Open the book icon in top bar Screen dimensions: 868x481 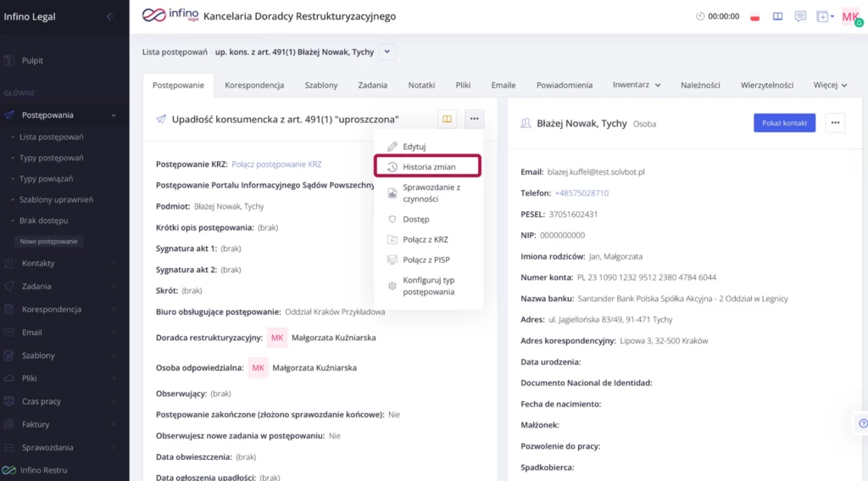(778, 17)
